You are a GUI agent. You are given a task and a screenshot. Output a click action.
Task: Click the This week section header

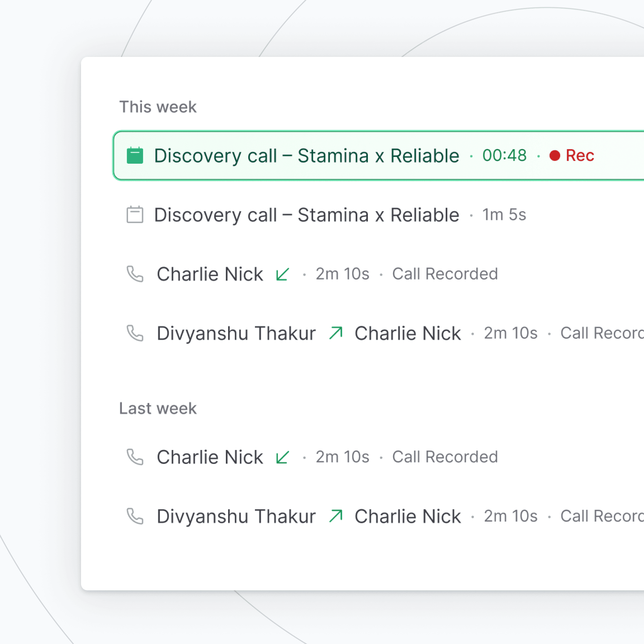click(158, 107)
